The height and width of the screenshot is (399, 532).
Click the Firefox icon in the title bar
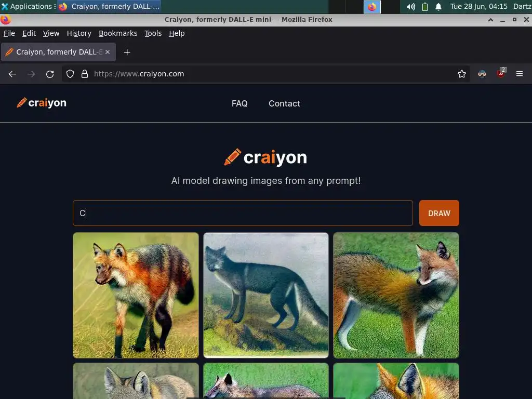pyautogui.click(x=5, y=20)
